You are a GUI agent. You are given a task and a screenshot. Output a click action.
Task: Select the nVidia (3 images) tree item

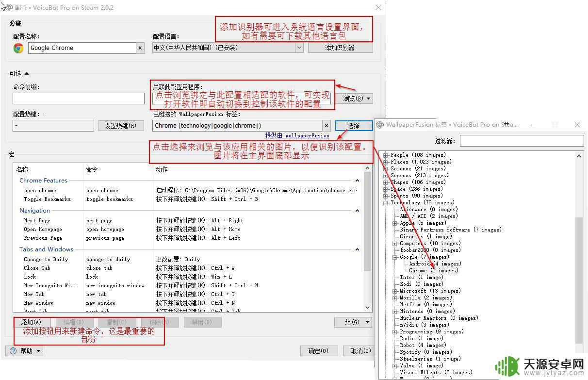425,325
